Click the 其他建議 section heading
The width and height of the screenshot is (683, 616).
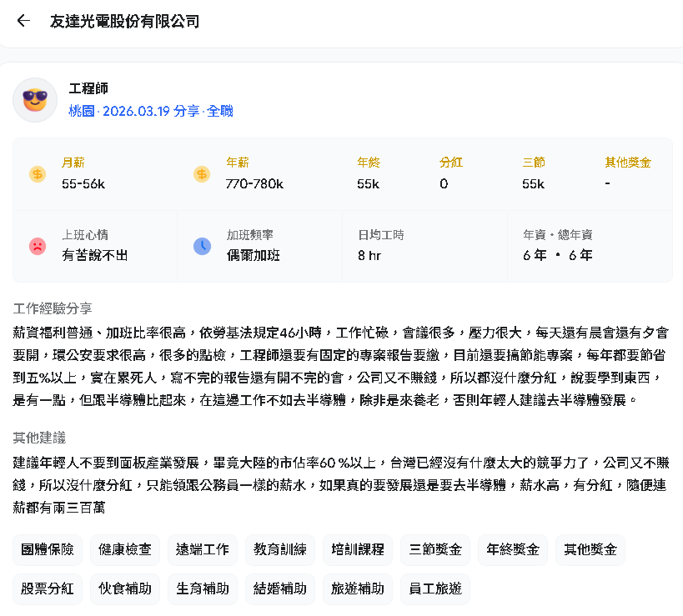click(39, 438)
